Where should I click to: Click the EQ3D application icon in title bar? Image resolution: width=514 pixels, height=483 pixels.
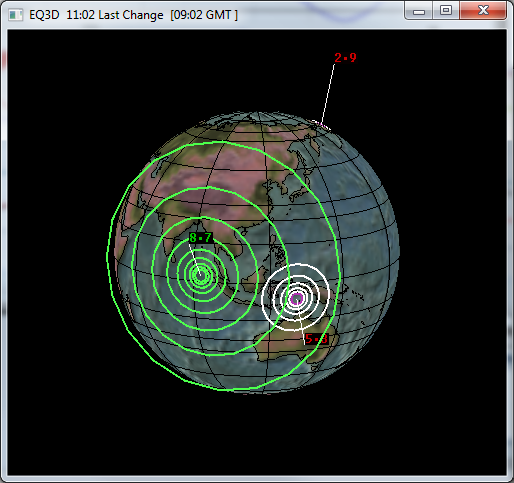(x=15, y=15)
